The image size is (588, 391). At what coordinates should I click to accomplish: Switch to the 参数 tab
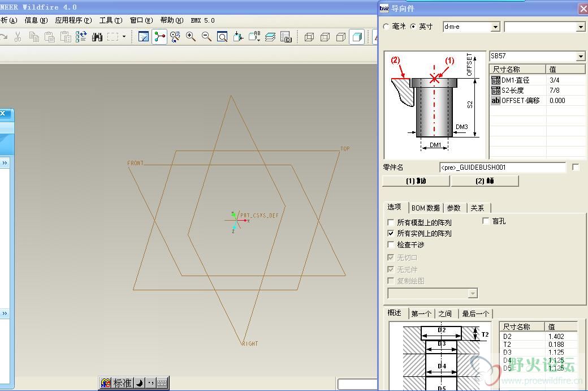[x=454, y=208]
